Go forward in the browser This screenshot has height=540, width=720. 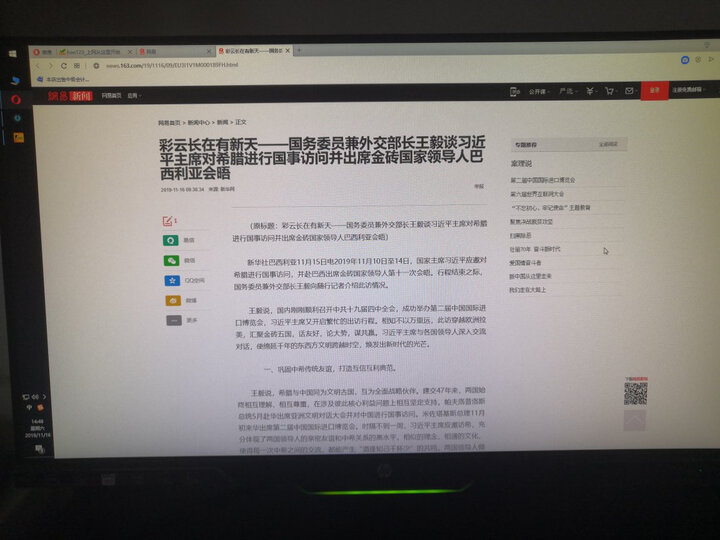tap(51, 66)
